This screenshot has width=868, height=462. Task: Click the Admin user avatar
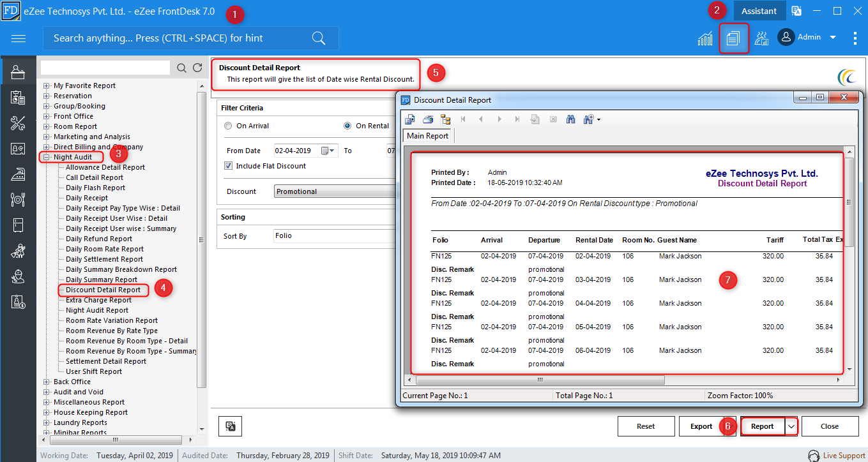tap(786, 37)
